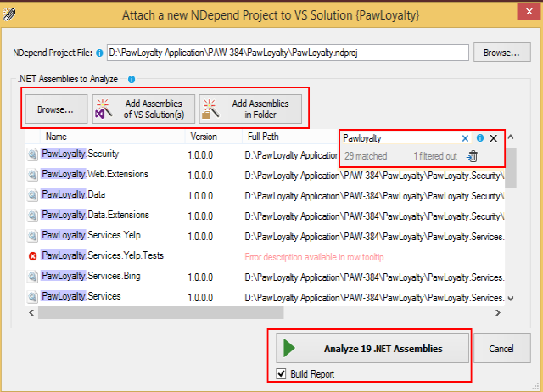Click the remove filtered-out assemblies trash icon

point(472,156)
